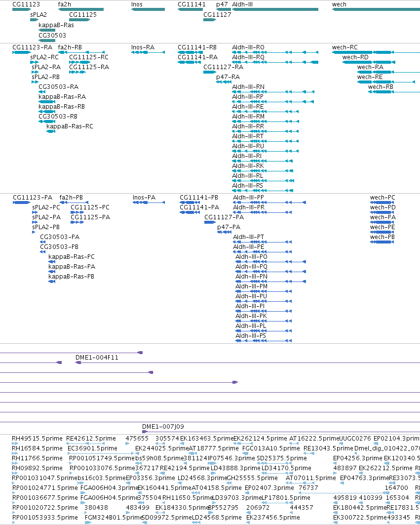
Task: Select protein Aldh-III-PS
Action: point(251,336)
